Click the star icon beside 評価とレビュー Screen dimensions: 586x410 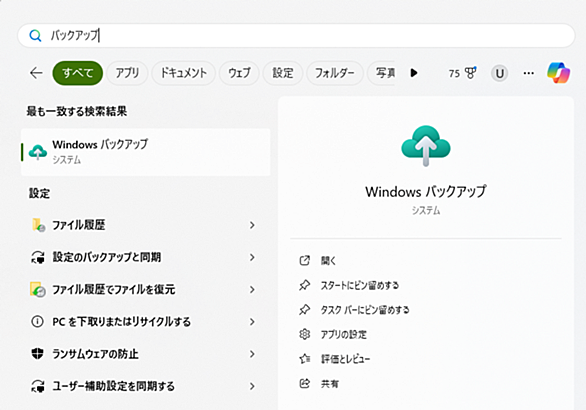click(x=305, y=359)
